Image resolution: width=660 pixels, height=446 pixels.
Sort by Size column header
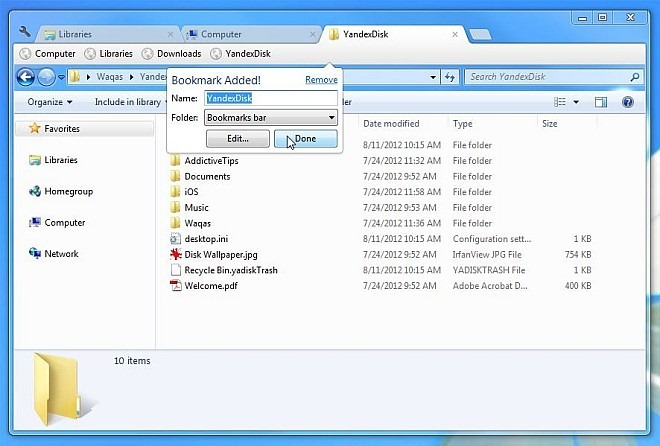[x=549, y=124]
